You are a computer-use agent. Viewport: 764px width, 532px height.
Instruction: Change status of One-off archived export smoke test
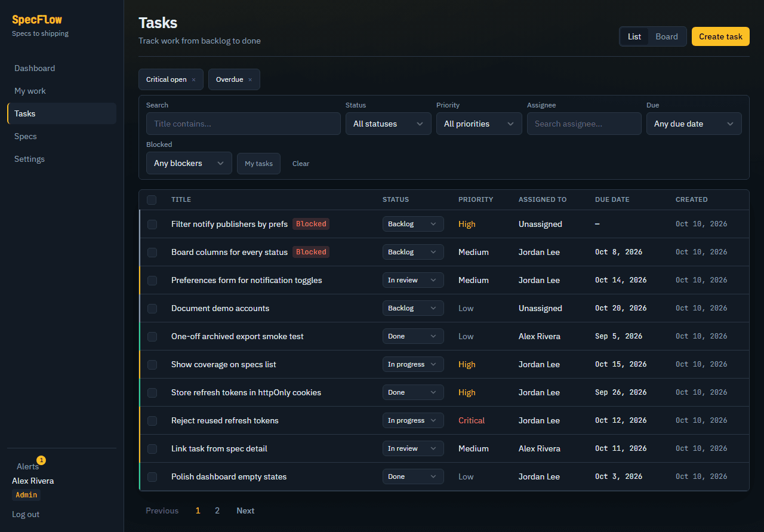point(413,336)
